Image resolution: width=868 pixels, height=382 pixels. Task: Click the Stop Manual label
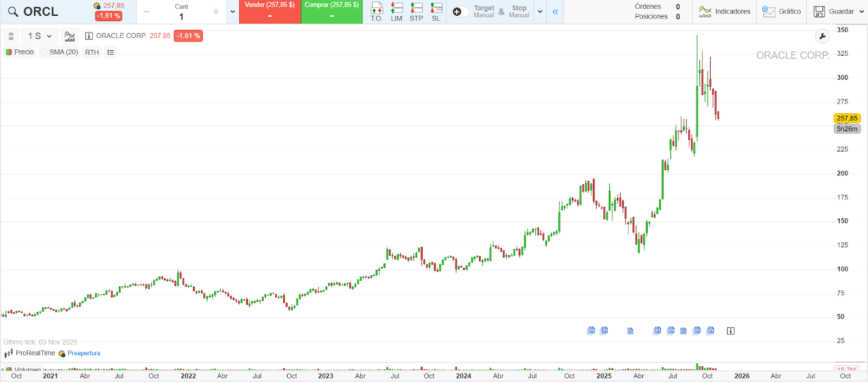519,11
